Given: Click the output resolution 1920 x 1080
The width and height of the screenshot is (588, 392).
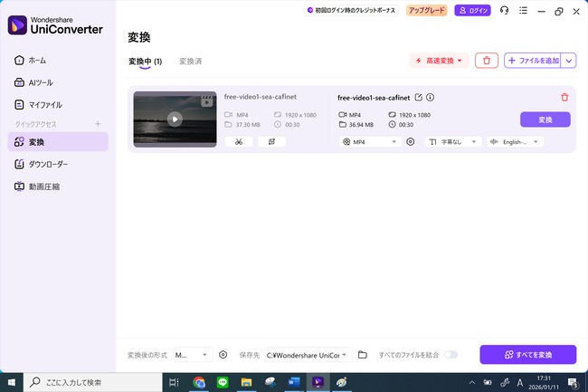Looking at the screenshot, I should (x=414, y=115).
